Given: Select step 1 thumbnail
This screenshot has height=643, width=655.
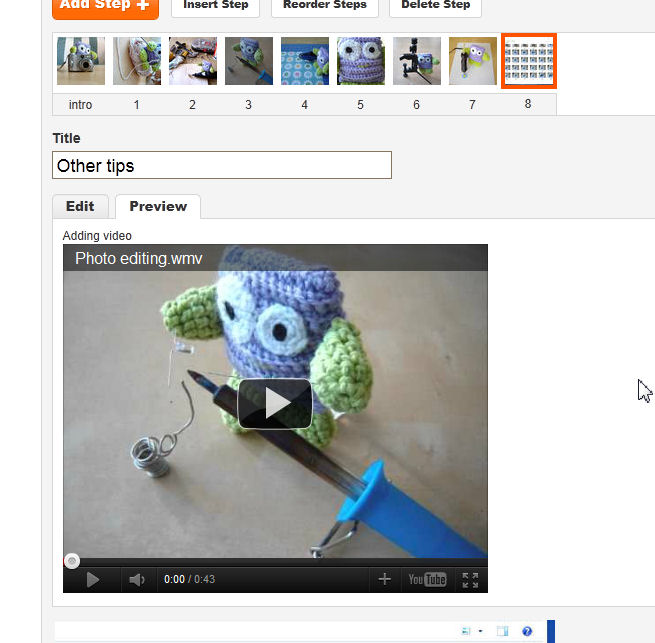Looking at the screenshot, I should pyautogui.click(x=137, y=61).
